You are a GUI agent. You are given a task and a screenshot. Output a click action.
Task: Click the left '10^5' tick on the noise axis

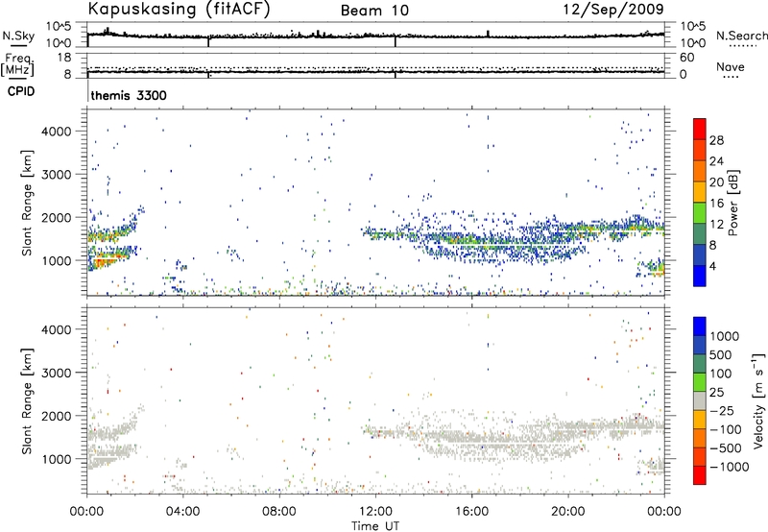click(x=59, y=26)
